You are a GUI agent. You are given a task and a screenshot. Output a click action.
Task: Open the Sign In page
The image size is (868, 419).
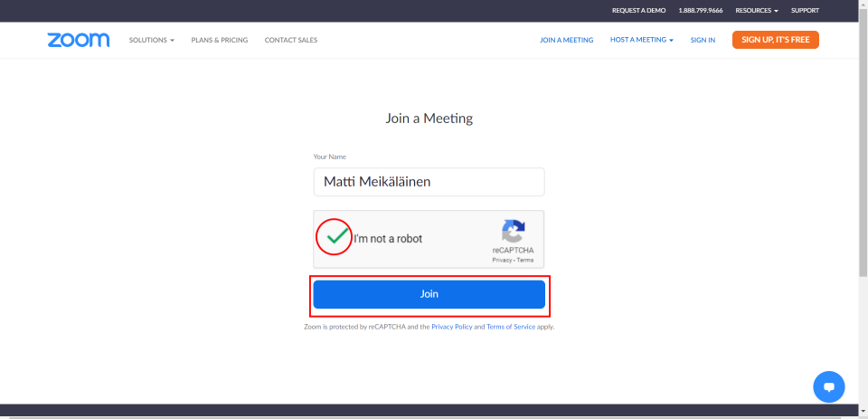click(x=703, y=40)
